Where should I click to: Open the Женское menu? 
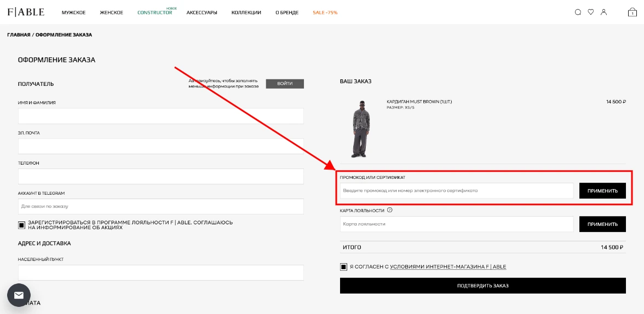pyautogui.click(x=112, y=13)
